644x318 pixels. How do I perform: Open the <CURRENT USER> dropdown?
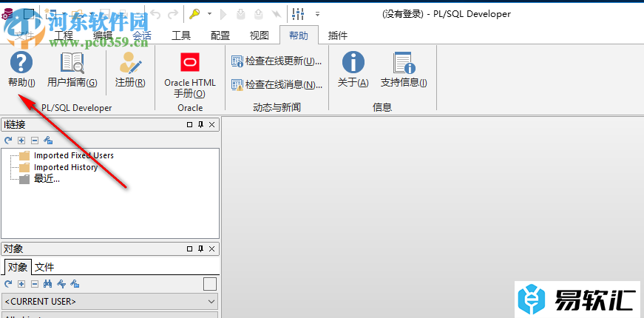point(110,302)
